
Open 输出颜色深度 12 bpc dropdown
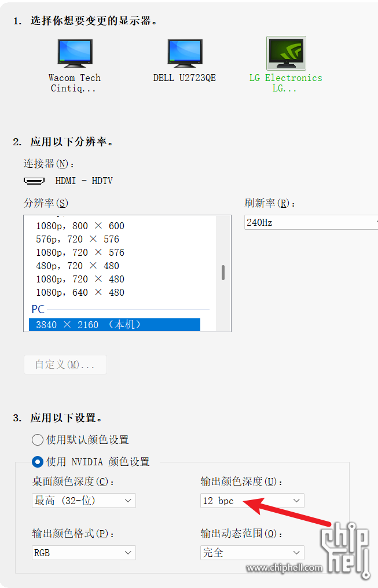click(x=252, y=501)
